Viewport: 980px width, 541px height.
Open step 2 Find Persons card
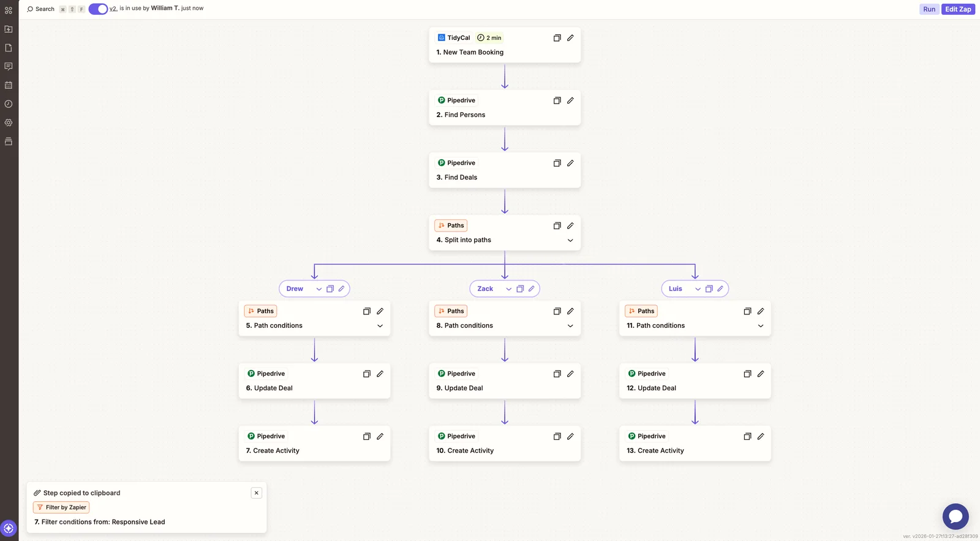pyautogui.click(x=505, y=107)
